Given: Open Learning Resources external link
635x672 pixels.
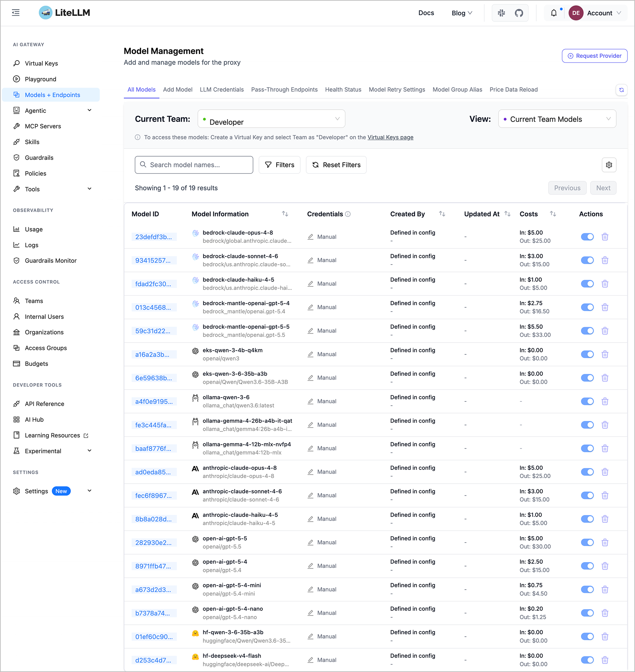Looking at the screenshot, I should 51,435.
